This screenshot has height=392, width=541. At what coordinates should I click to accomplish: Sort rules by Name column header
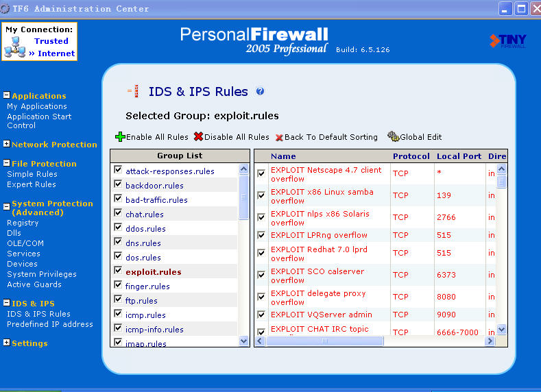tap(283, 156)
